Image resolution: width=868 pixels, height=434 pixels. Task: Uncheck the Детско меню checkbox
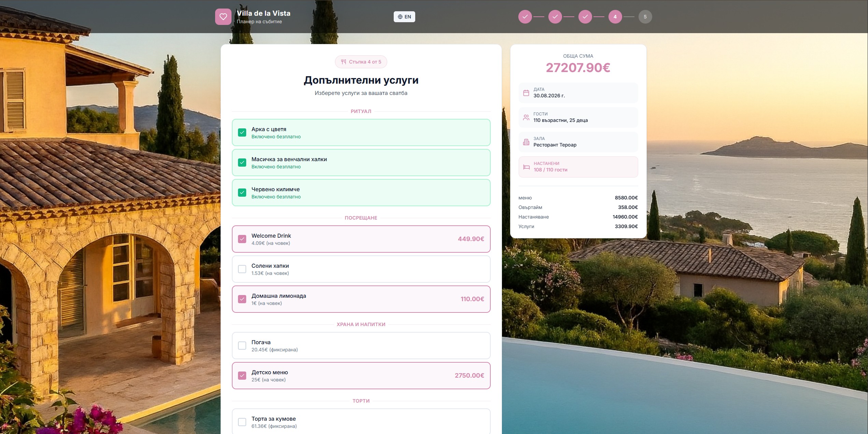click(242, 376)
